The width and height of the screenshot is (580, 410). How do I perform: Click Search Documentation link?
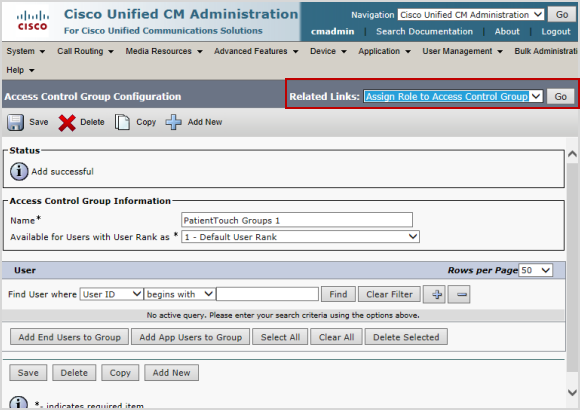click(424, 31)
